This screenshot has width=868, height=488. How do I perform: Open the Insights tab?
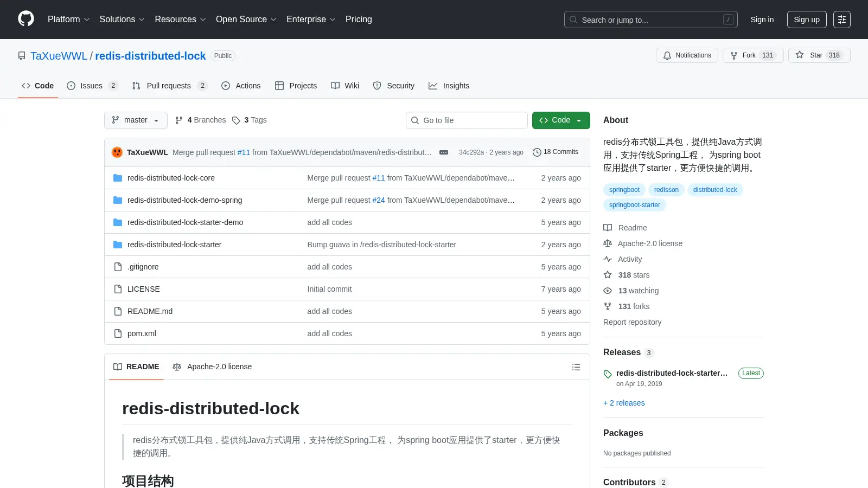[x=449, y=86]
